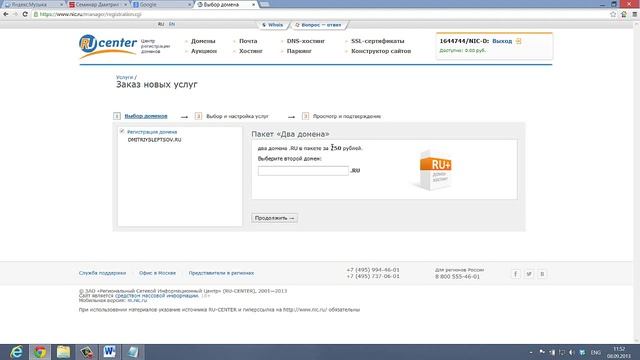The width and height of the screenshot is (640, 360).
Task: Open the Хостинг menu item
Action: point(251,51)
